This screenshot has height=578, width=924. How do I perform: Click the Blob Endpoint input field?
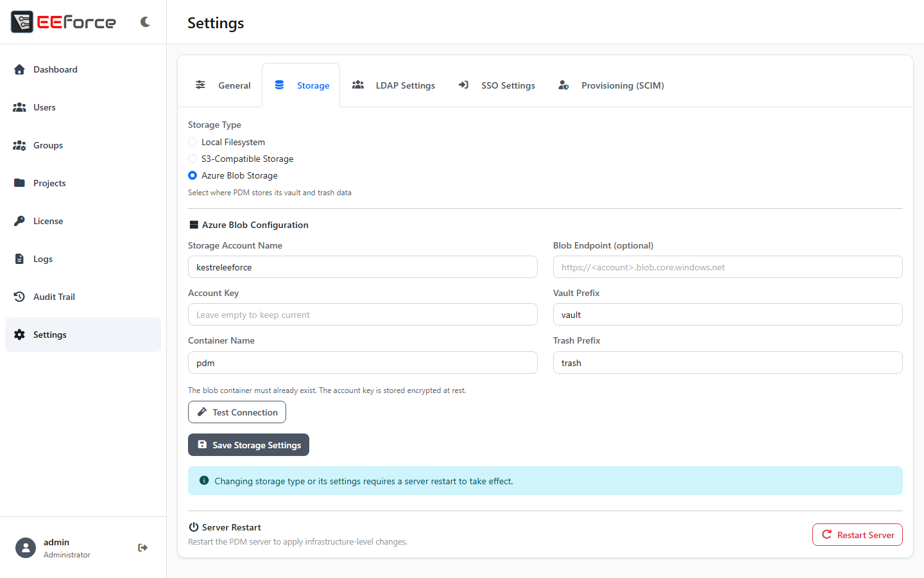point(728,267)
